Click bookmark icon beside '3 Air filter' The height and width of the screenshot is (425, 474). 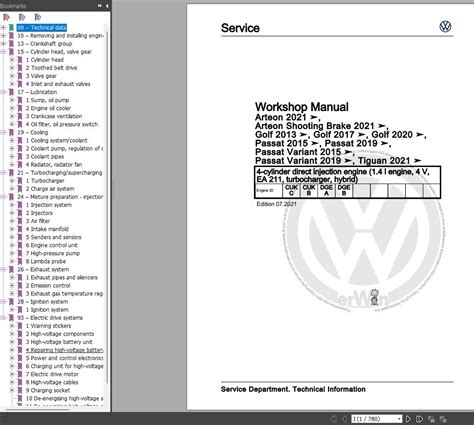20,221
